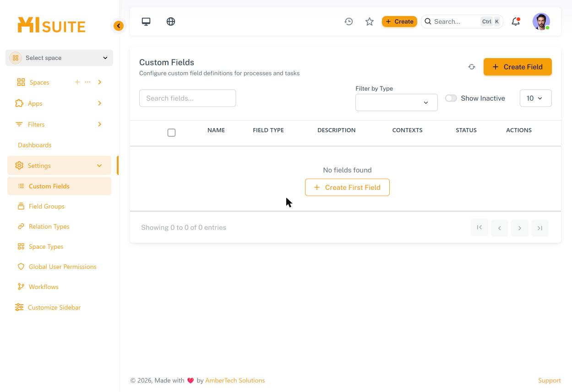The width and height of the screenshot is (572, 392).
Task: Click the CONTEXTS column header
Action: pos(408,130)
